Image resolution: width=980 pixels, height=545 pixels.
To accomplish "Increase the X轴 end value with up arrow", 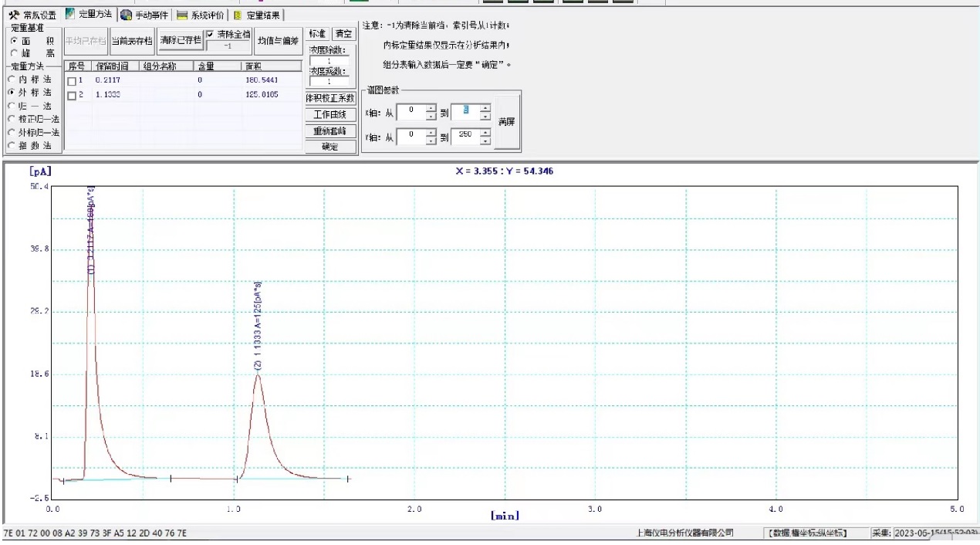I will (x=485, y=108).
